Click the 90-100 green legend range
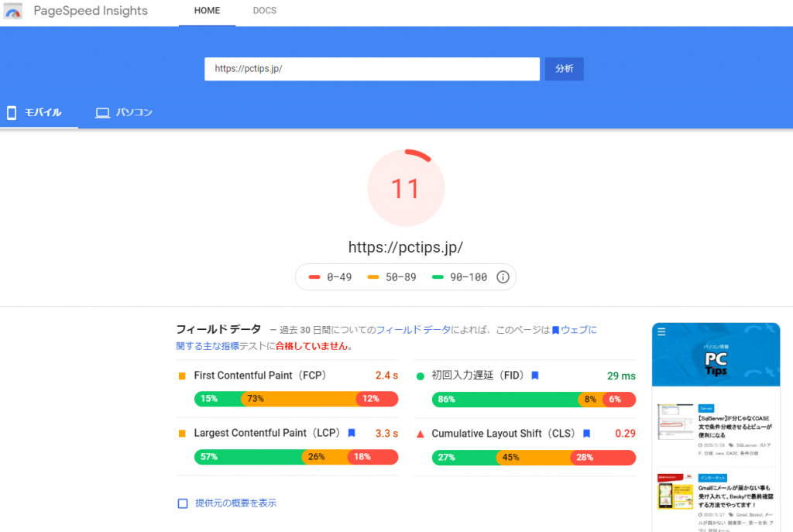793x532 pixels. (460, 277)
